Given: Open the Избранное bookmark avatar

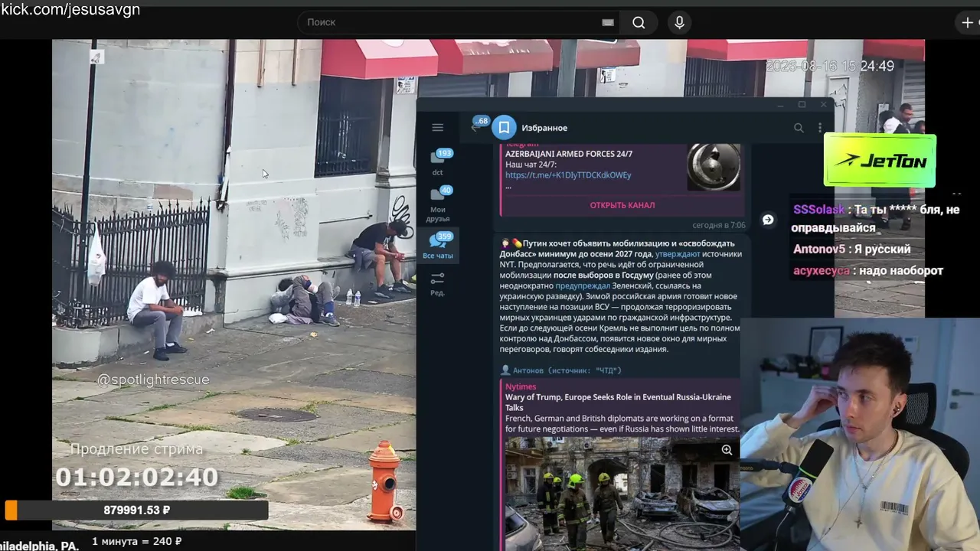Looking at the screenshot, I should point(504,128).
